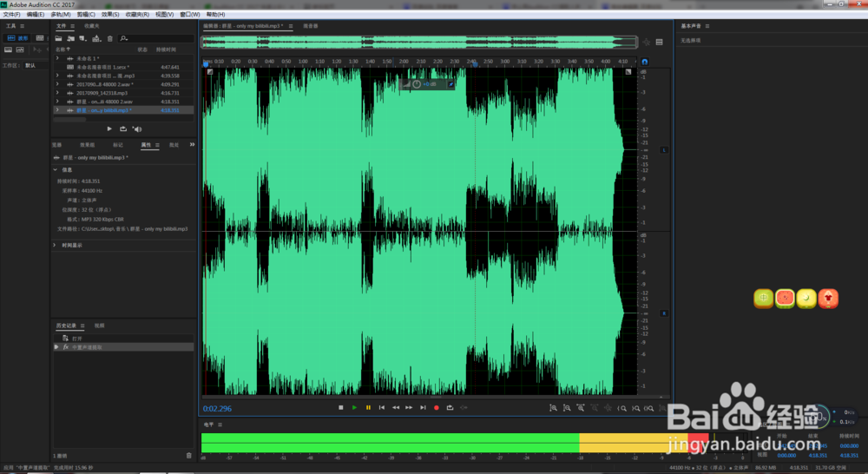Image resolution: width=868 pixels, height=474 pixels.
Task: Click the Zoom Out (amplitude) icon
Action: (567, 408)
